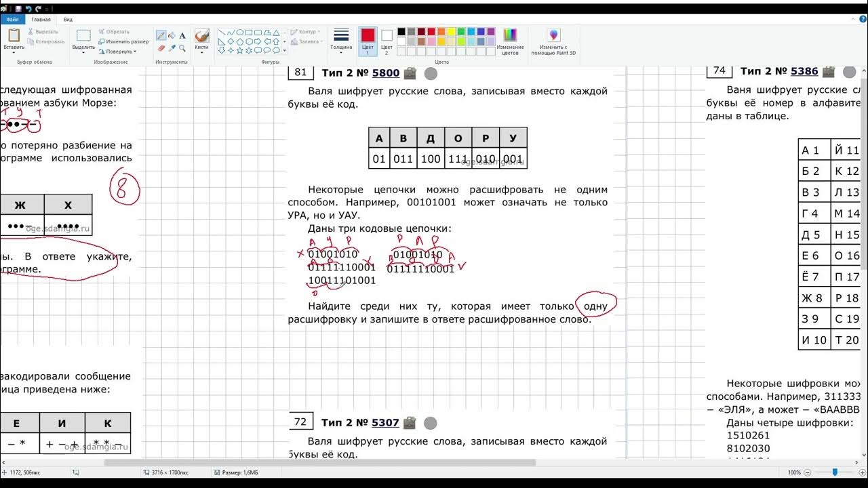Select the Text tool

[182, 35]
